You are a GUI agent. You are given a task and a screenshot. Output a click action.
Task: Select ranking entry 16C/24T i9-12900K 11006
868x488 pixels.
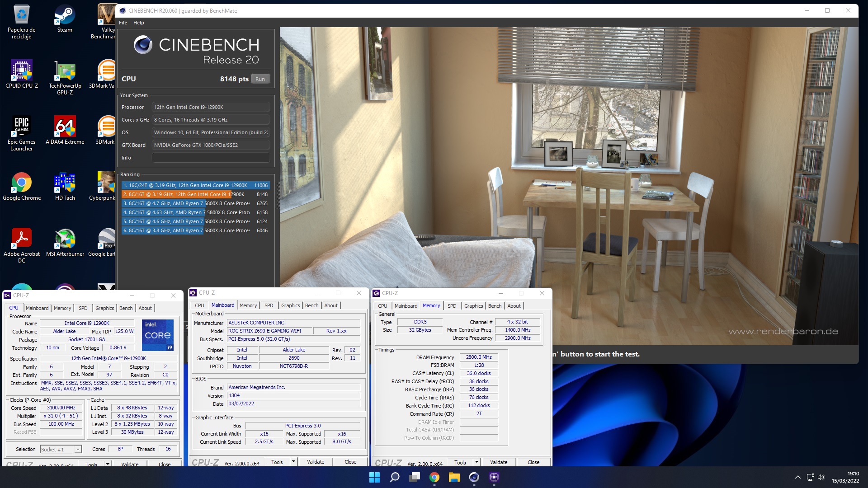pyautogui.click(x=196, y=185)
